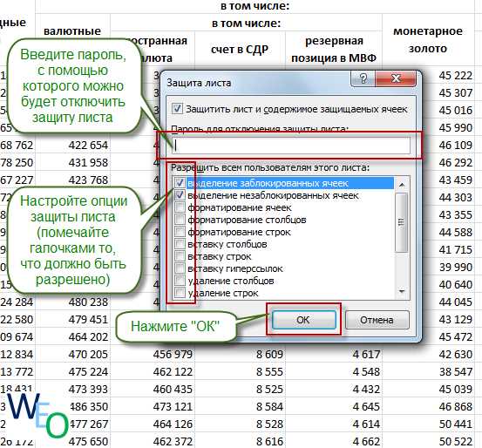
Task: Toggle Защитить лист и содержимое защищаемых ячеек
Action: (x=177, y=109)
